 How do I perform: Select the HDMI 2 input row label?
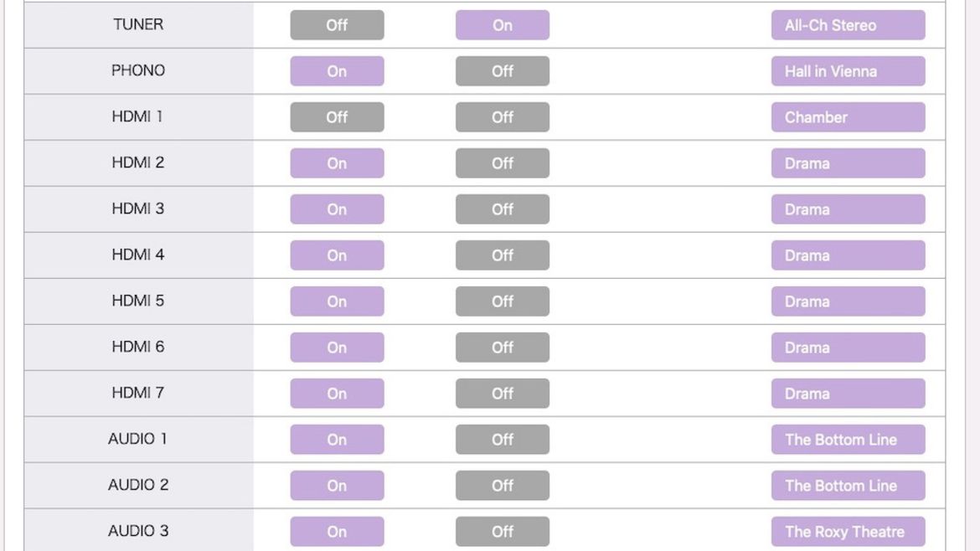(138, 162)
